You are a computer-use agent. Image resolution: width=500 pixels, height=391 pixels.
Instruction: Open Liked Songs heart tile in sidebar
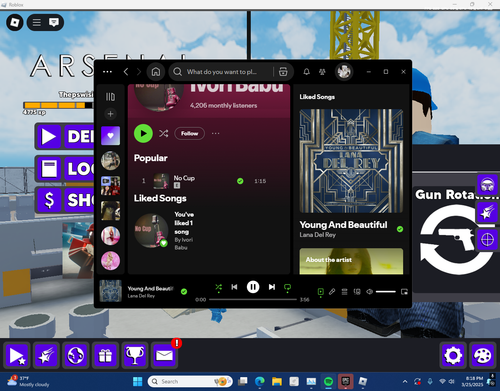pos(110,136)
